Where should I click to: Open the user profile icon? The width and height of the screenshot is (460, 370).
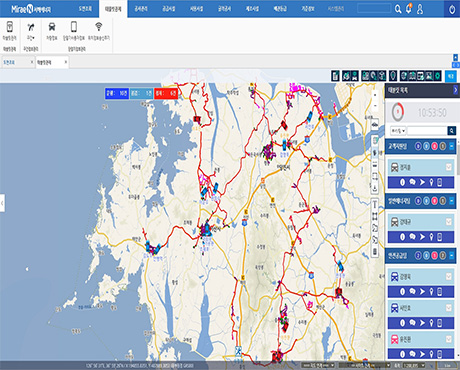tap(420, 9)
